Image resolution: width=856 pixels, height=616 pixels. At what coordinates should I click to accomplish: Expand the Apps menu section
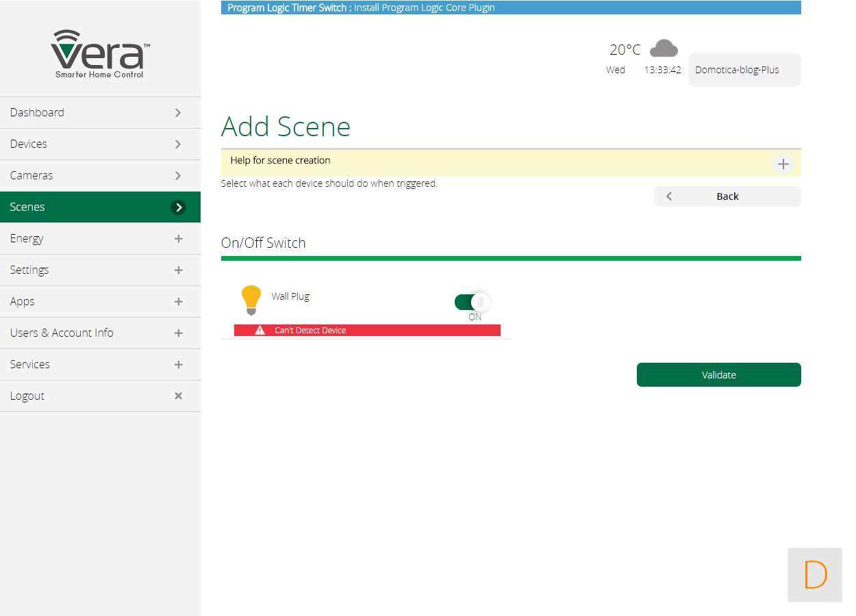point(100,301)
